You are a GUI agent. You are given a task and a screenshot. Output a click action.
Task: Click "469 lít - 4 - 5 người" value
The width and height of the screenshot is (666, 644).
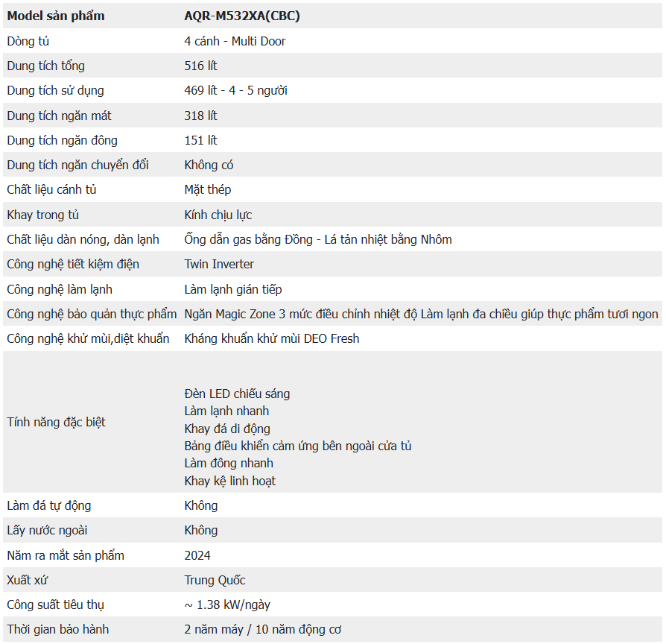point(235,90)
